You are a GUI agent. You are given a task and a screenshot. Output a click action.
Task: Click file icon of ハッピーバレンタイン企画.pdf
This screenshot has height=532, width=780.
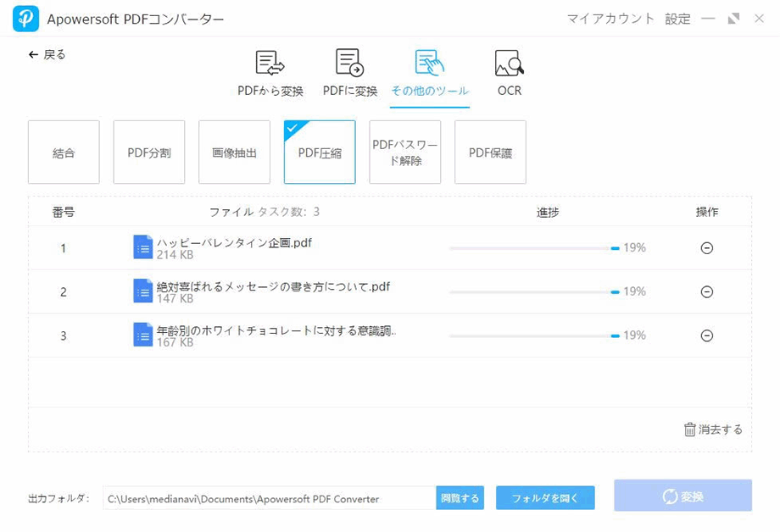(x=143, y=247)
